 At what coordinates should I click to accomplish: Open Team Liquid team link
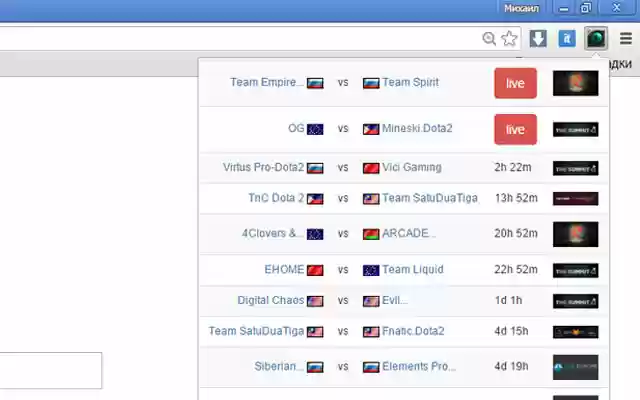(413, 269)
